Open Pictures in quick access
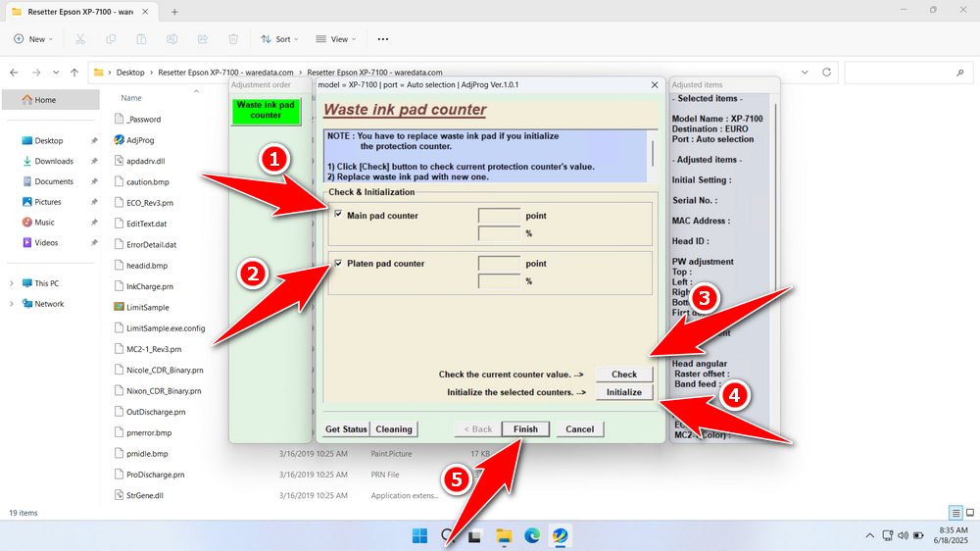This screenshot has height=551, width=980. (x=47, y=202)
